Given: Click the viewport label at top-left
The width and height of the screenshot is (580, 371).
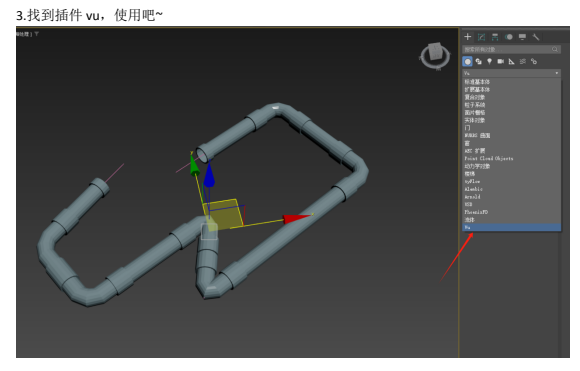Looking at the screenshot, I should click(24, 34).
